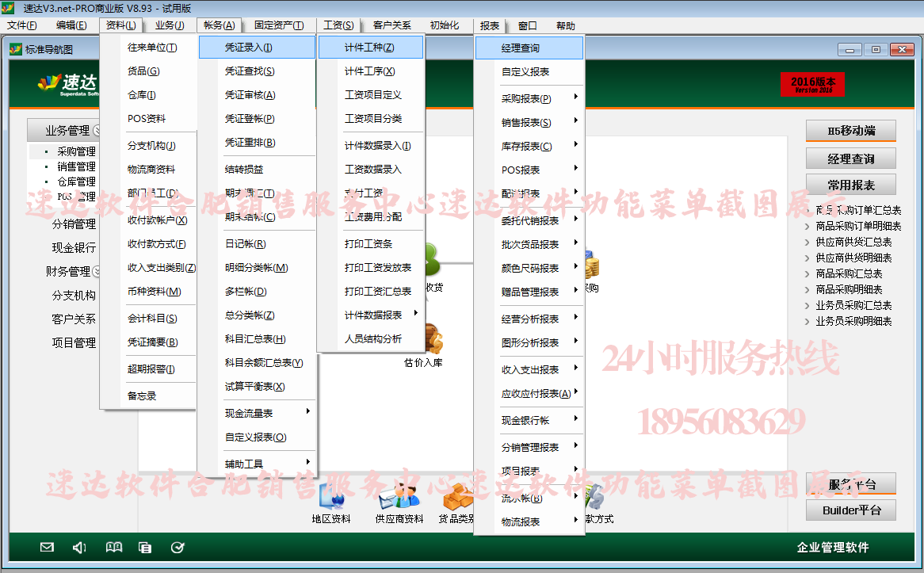Open 供应商资料 supplier icon
Screen dimensions: 924x573
[399, 499]
